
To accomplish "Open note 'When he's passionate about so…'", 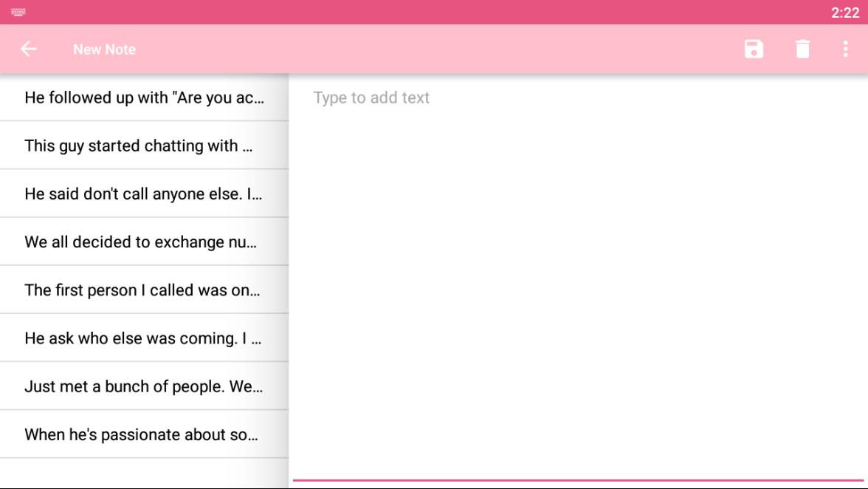I will point(144,435).
